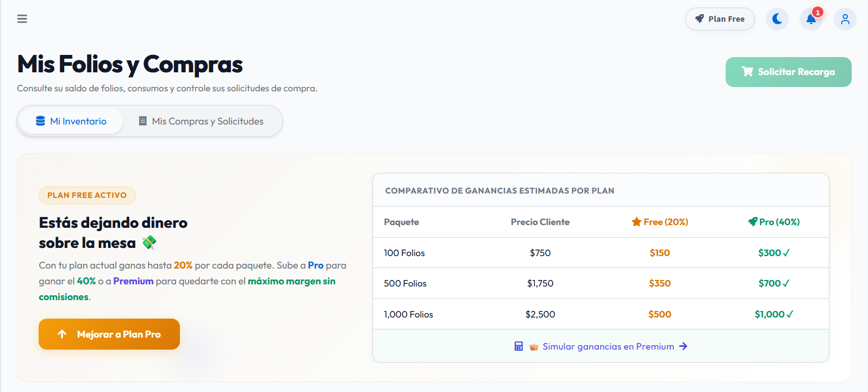Select the 500 Folios row label
The image size is (868, 392).
pyautogui.click(x=405, y=283)
